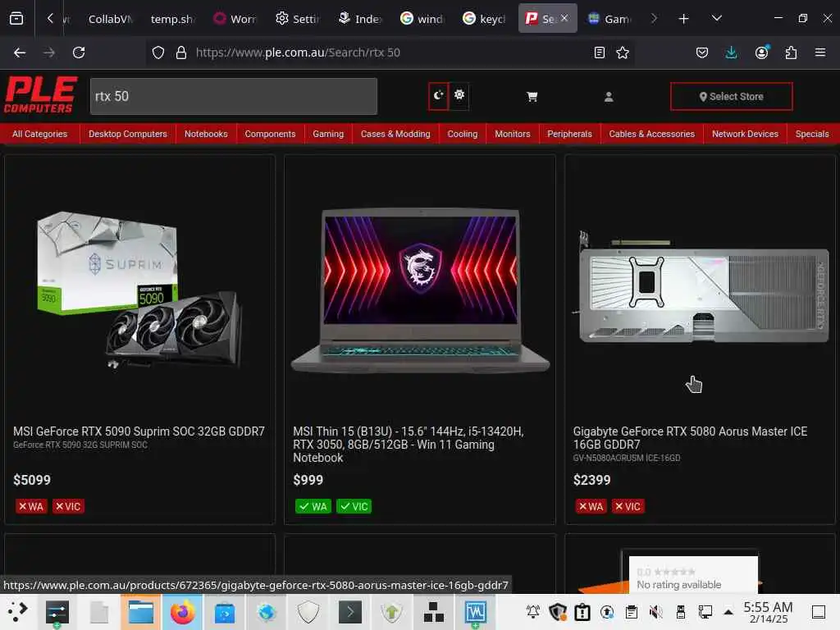Open a new browser tab

683,19
